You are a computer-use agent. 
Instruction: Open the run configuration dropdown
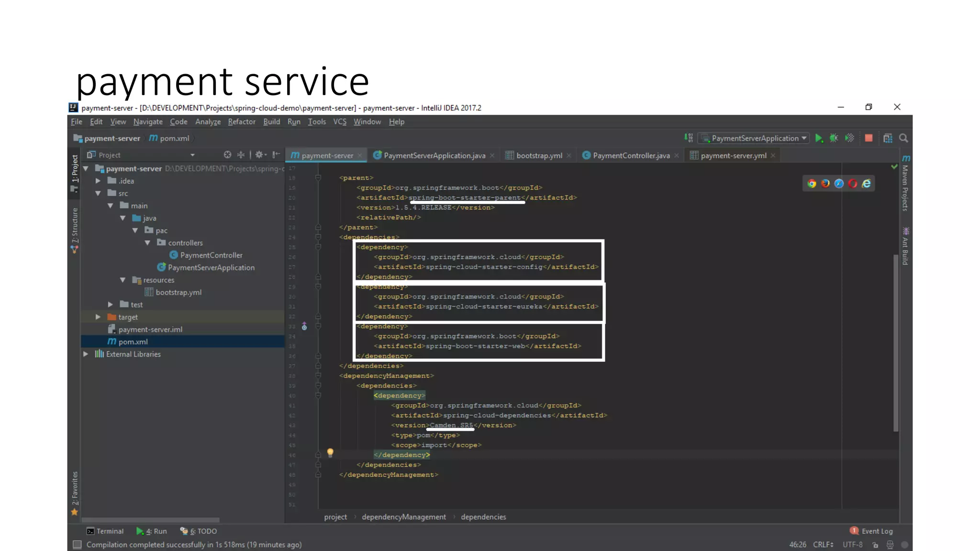754,138
